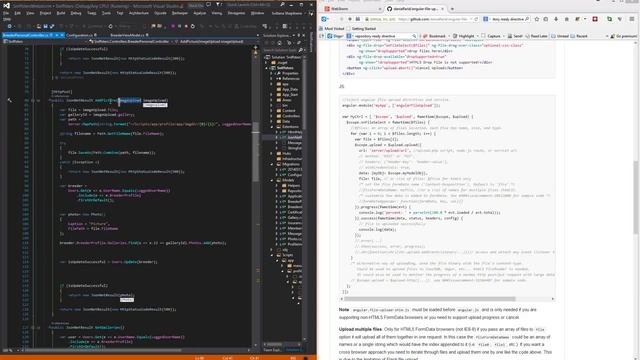The width and height of the screenshot is (640, 360).
Task: Reload the GitHub page in the browser
Action: [476, 19]
